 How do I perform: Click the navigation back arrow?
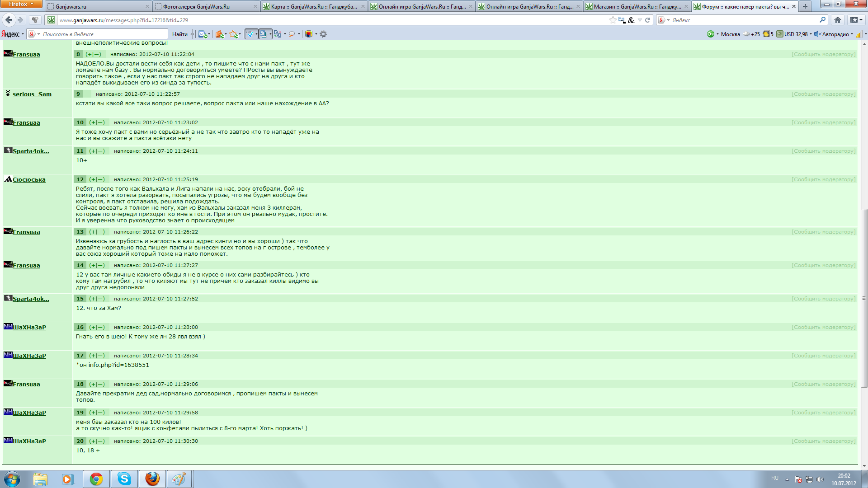pyautogui.click(x=9, y=20)
